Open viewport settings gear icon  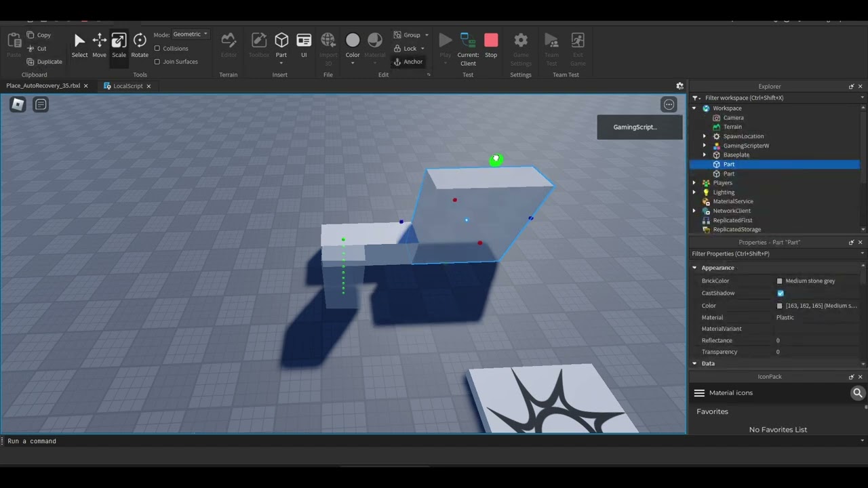pyautogui.click(x=679, y=86)
